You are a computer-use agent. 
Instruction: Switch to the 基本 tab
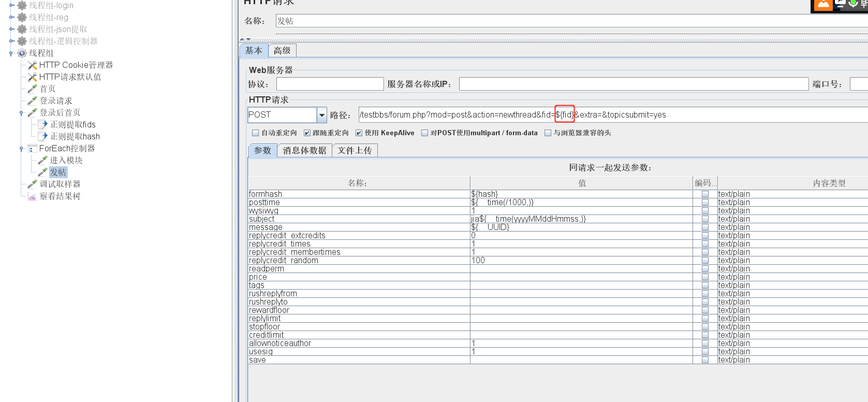click(254, 50)
